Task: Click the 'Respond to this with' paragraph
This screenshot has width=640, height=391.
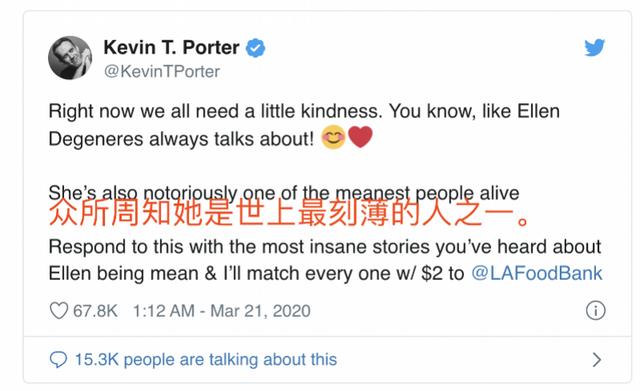Action: coord(325,260)
